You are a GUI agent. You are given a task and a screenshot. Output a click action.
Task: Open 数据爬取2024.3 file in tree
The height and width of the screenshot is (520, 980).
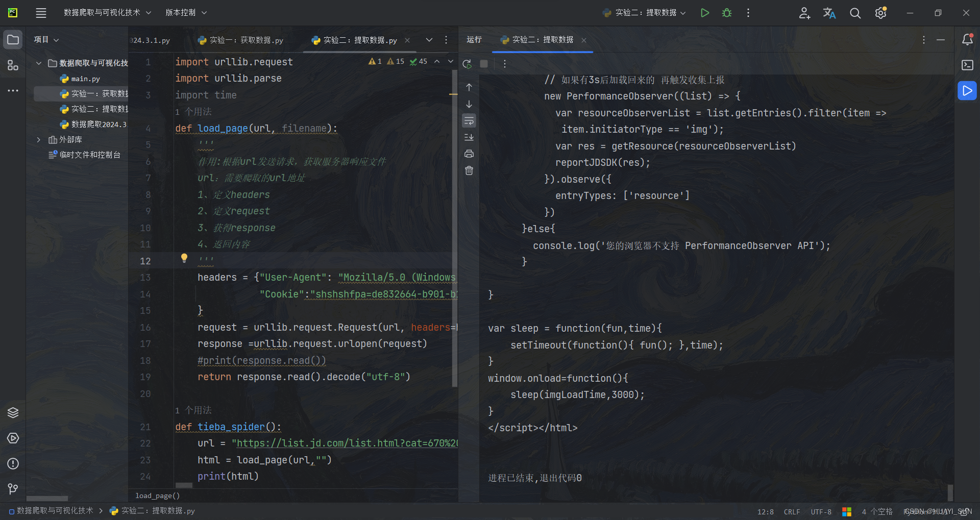pyautogui.click(x=93, y=125)
